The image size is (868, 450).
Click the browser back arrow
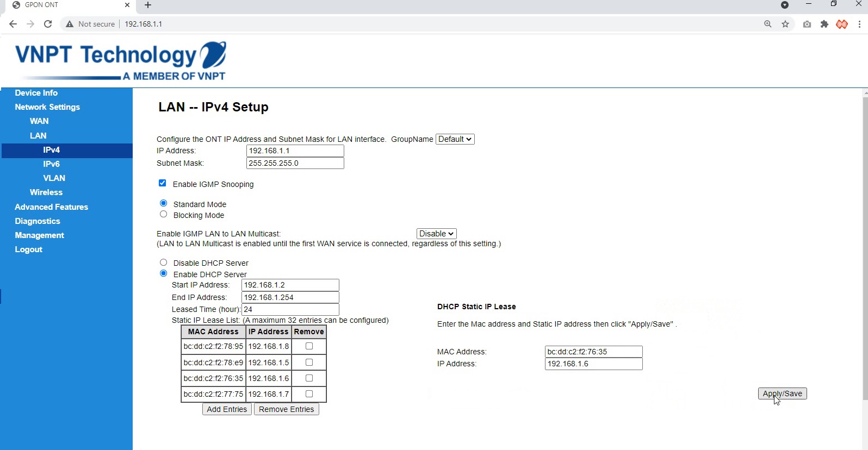(x=13, y=24)
